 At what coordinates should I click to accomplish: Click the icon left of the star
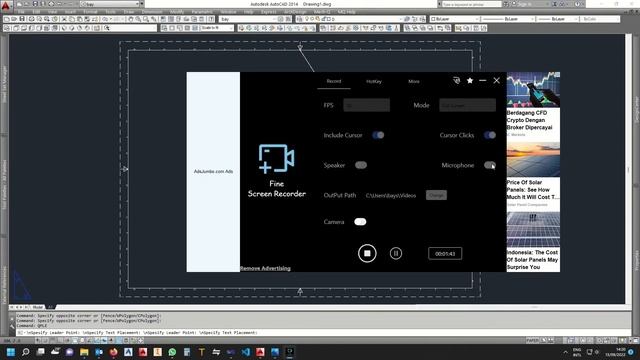[x=457, y=81]
